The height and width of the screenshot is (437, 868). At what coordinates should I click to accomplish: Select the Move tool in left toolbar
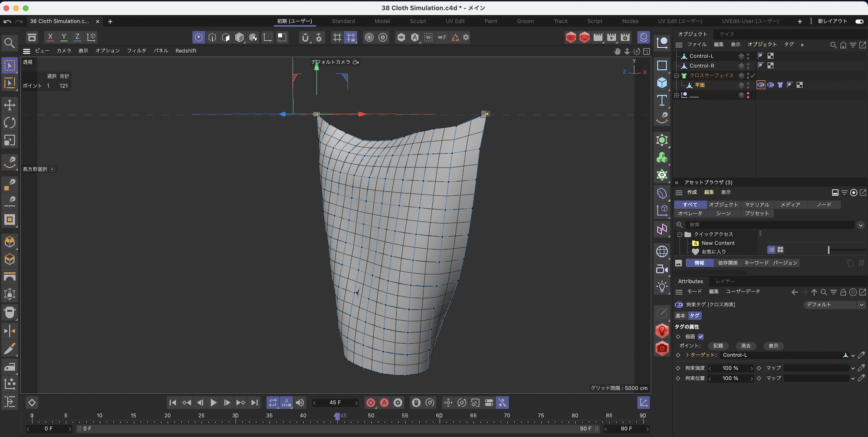(10, 105)
